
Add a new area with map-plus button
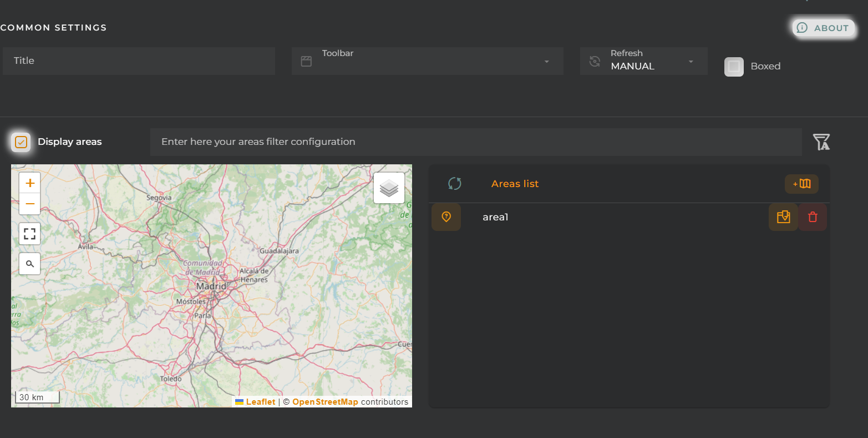point(801,184)
